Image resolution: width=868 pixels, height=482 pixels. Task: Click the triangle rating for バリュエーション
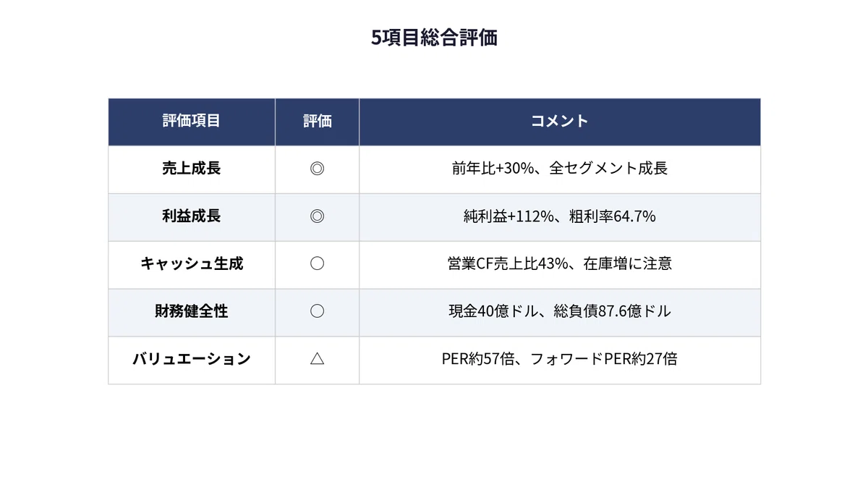point(317,359)
